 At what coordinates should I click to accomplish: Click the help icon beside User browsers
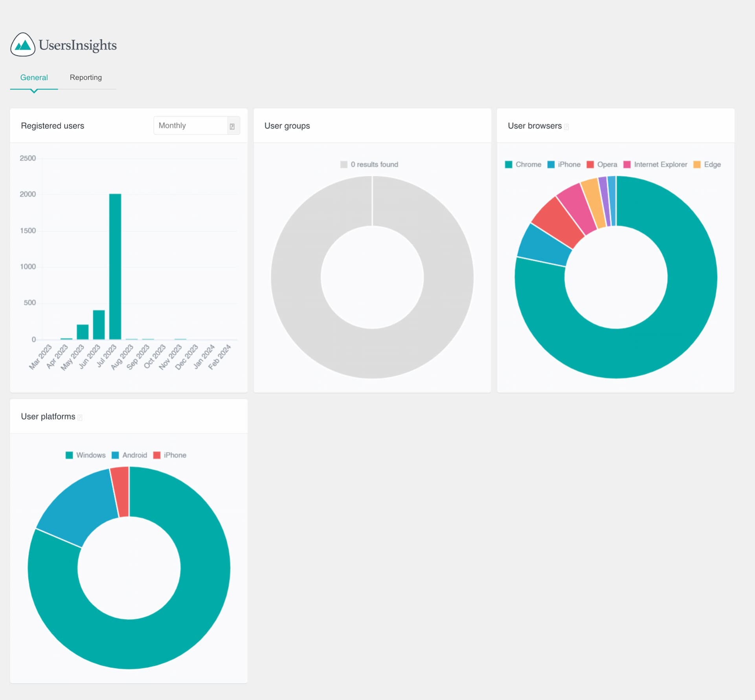click(x=566, y=127)
